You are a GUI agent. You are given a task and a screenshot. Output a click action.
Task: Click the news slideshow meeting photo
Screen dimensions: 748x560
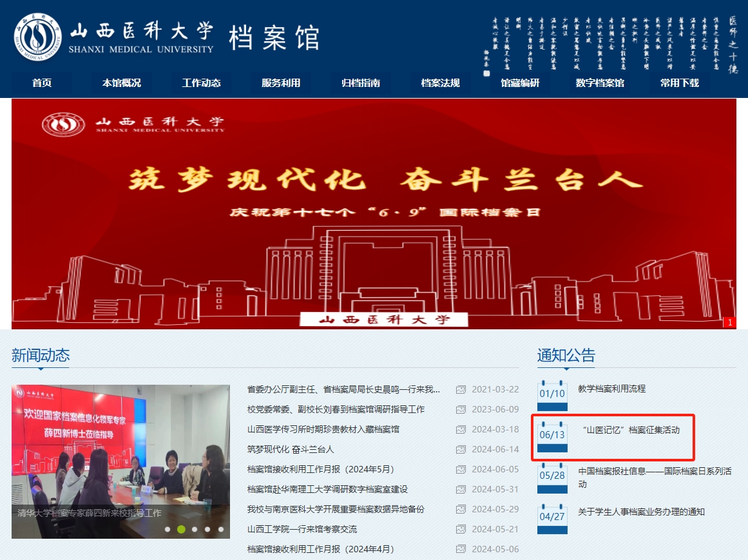120,451
